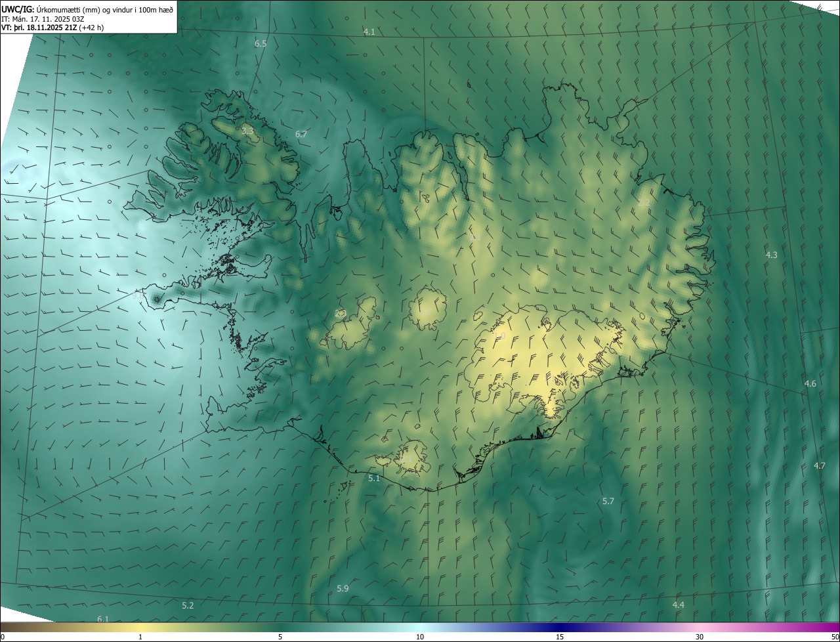Viewport: 840px width, 642px height.
Task: Click the '15' tick on the color scale
Action: tap(560, 637)
